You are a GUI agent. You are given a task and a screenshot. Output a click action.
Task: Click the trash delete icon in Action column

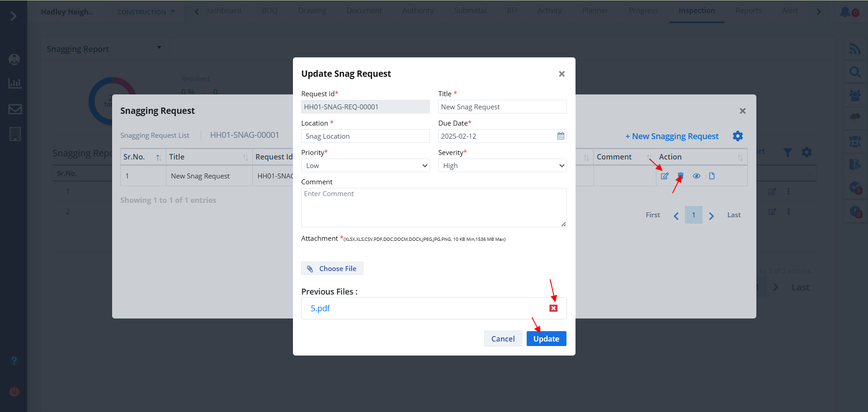tap(680, 176)
